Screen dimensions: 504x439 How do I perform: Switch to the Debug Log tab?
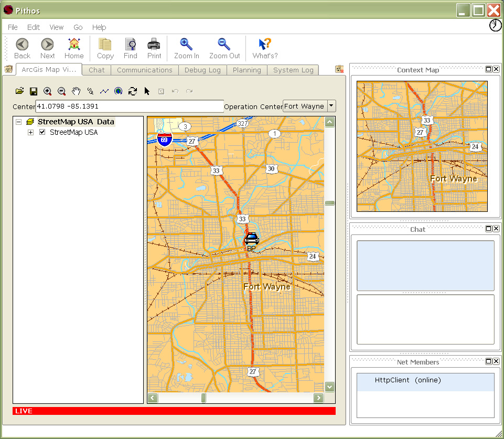(202, 70)
